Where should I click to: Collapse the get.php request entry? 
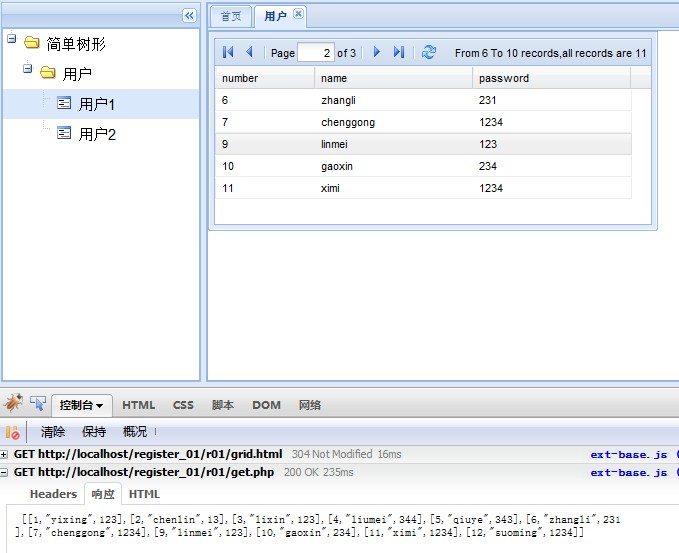point(6,473)
